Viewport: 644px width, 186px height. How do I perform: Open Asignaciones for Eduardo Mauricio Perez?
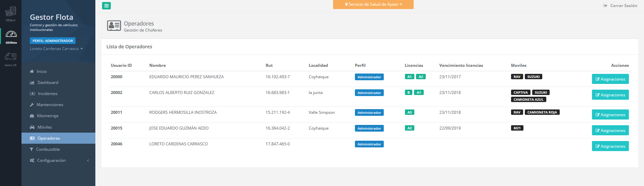pyautogui.click(x=610, y=79)
